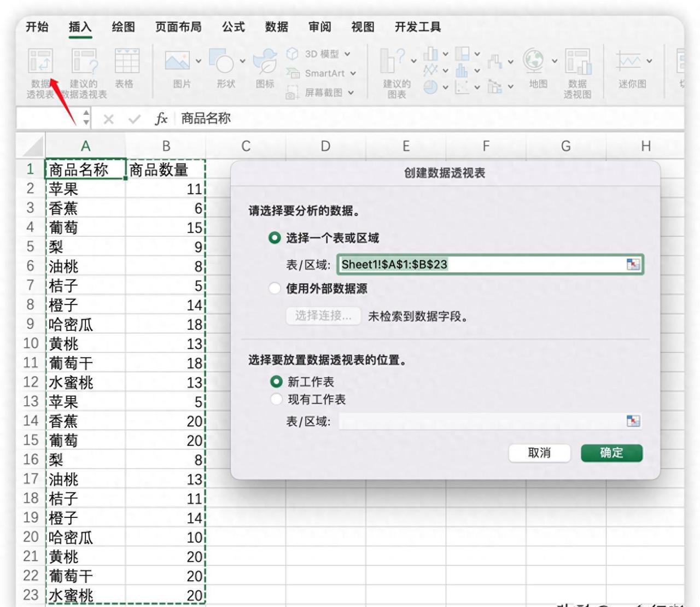Click range selector icon in the location field

[x=633, y=421]
